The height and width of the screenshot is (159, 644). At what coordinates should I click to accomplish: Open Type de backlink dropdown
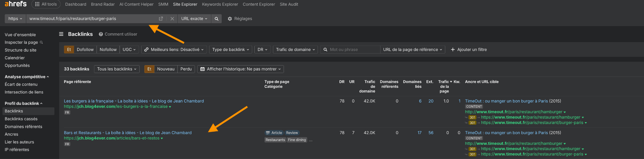[x=230, y=49]
